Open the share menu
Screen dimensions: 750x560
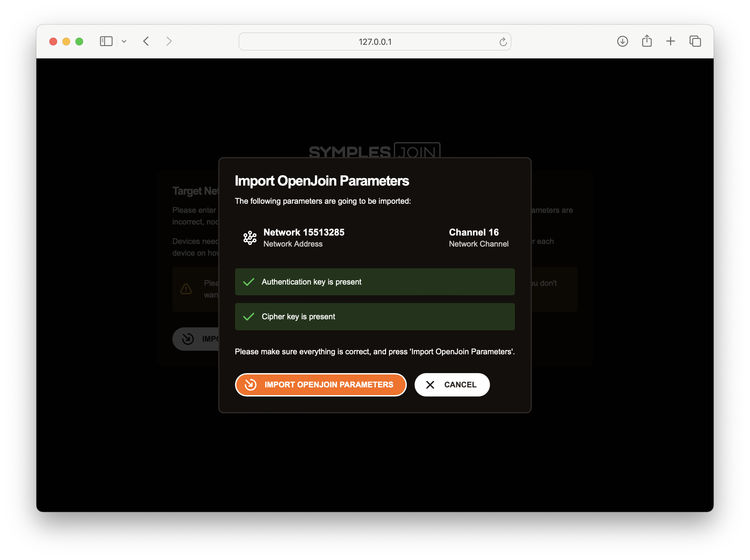647,41
